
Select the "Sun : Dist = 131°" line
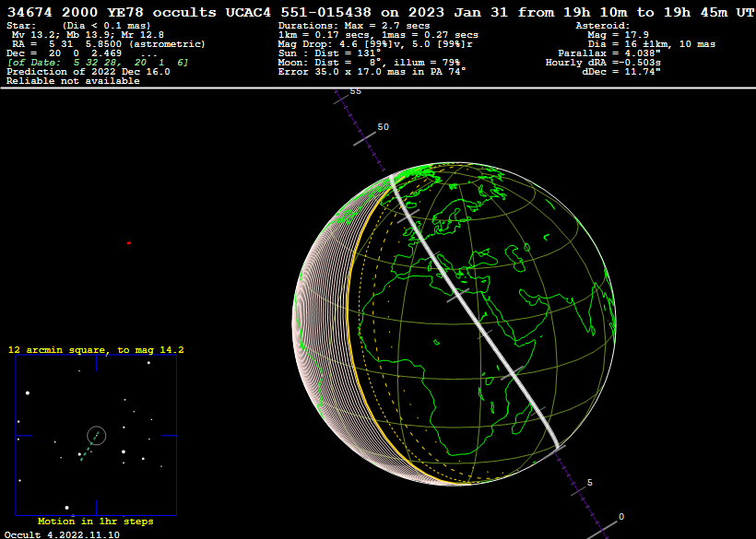pyautogui.click(x=330, y=53)
